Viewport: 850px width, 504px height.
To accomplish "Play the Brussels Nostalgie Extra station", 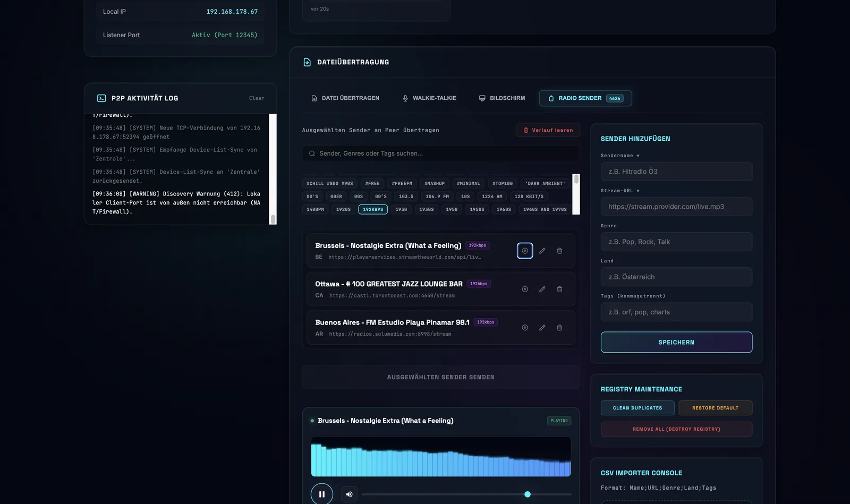I will tap(525, 251).
